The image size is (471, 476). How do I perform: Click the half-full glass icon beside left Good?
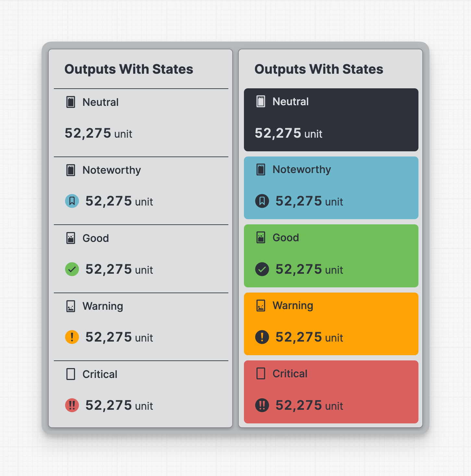click(x=71, y=238)
